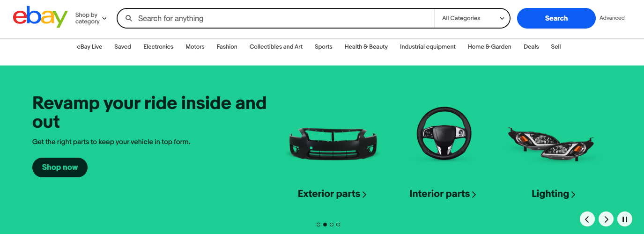This screenshot has width=644, height=240.
Task: Click the magnifying glass search icon
Action: coord(128,18)
